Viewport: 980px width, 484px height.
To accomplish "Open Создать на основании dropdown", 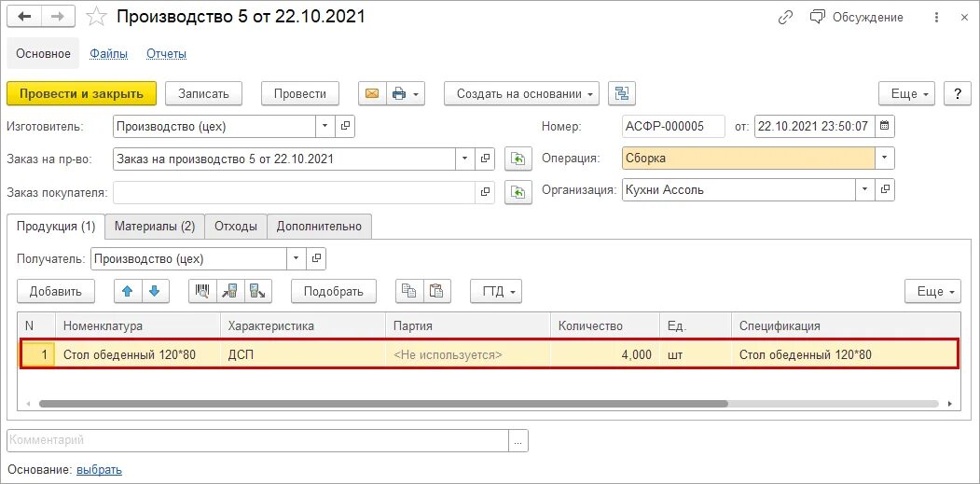I will pos(521,94).
